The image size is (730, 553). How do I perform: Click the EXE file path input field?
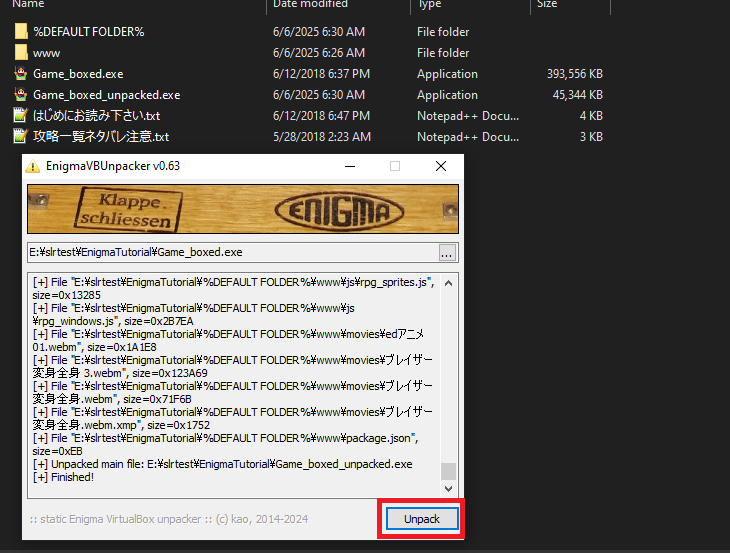click(x=233, y=252)
